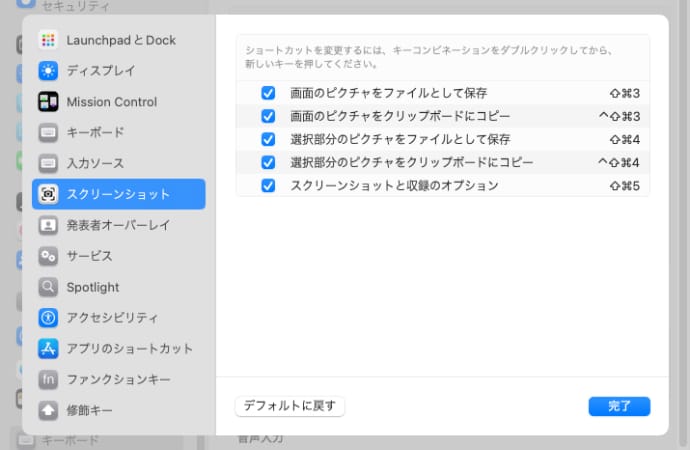The width and height of the screenshot is (690, 450).
Task: Disable 選択部分のピクチャをファイルとして保存 checkbox
Action: pyautogui.click(x=268, y=139)
